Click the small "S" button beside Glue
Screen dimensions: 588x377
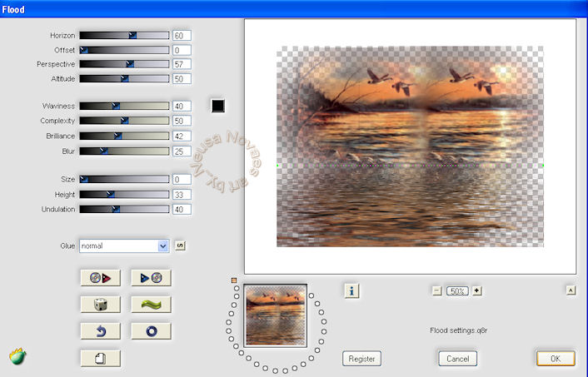click(x=180, y=246)
